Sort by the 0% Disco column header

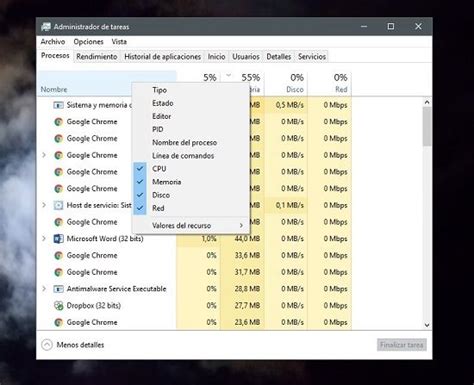point(286,83)
